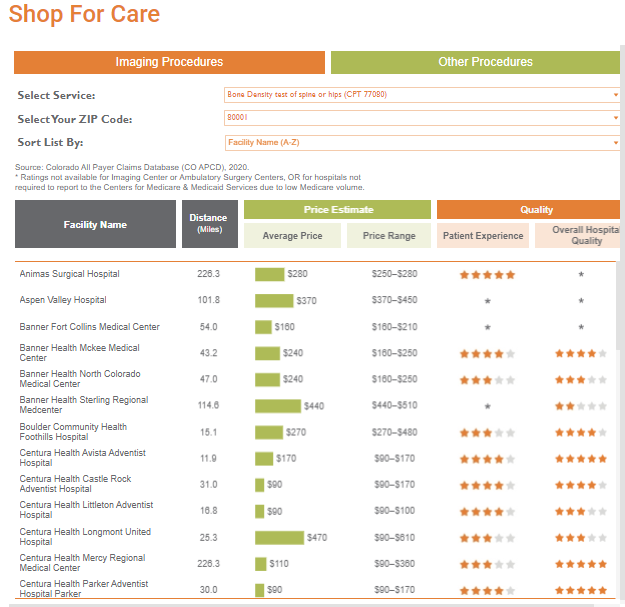Click the Shop For Care heading
The width and height of the screenshot is (625, 607).
[84, 14]
